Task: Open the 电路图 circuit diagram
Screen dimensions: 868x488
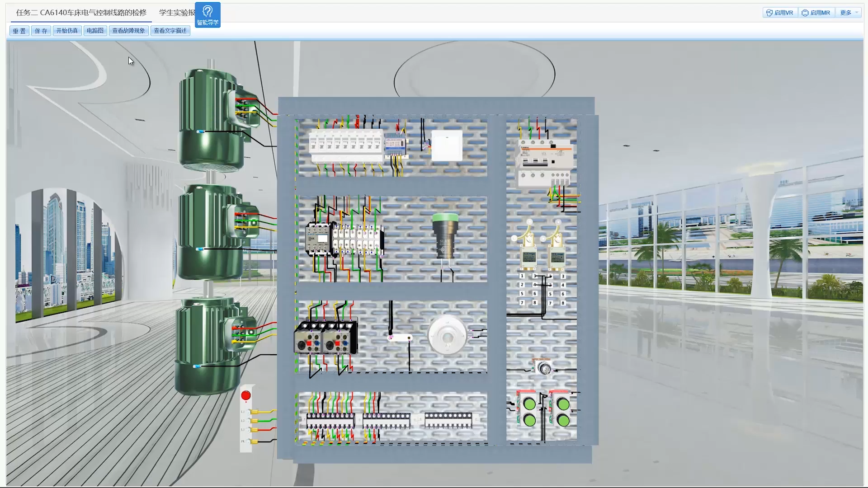Action: tap(95, 31)
